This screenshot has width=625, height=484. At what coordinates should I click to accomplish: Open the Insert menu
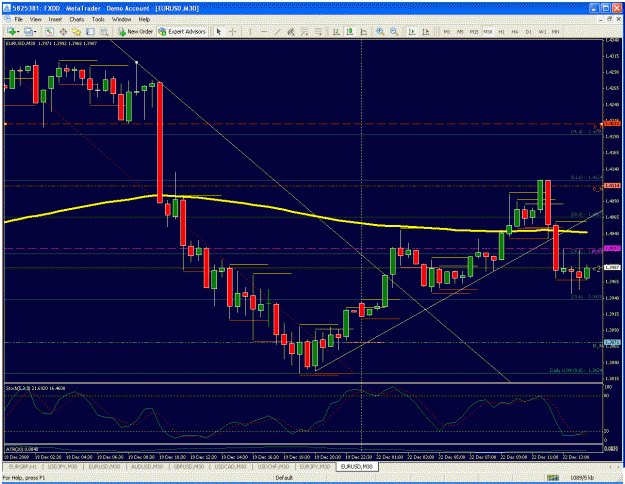(55, 19)
